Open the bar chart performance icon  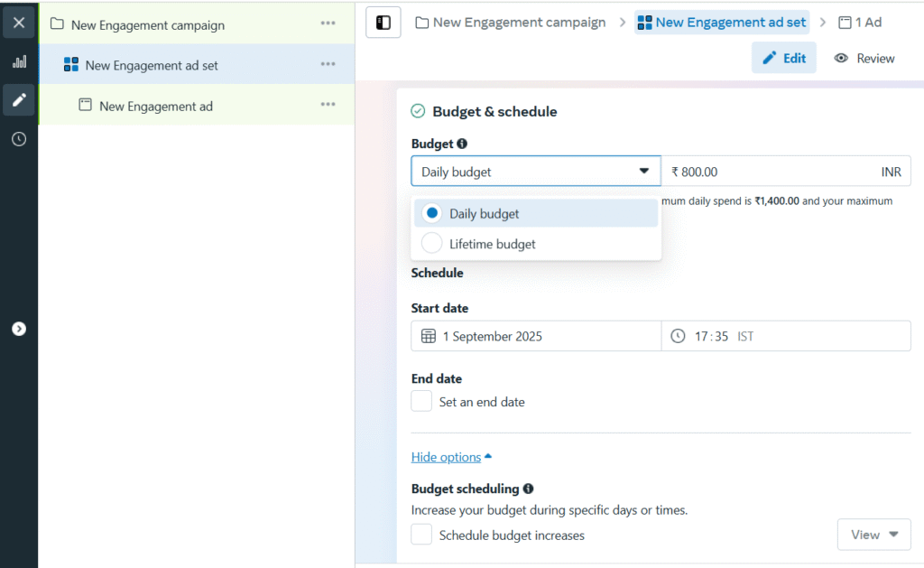click(19, 61)
